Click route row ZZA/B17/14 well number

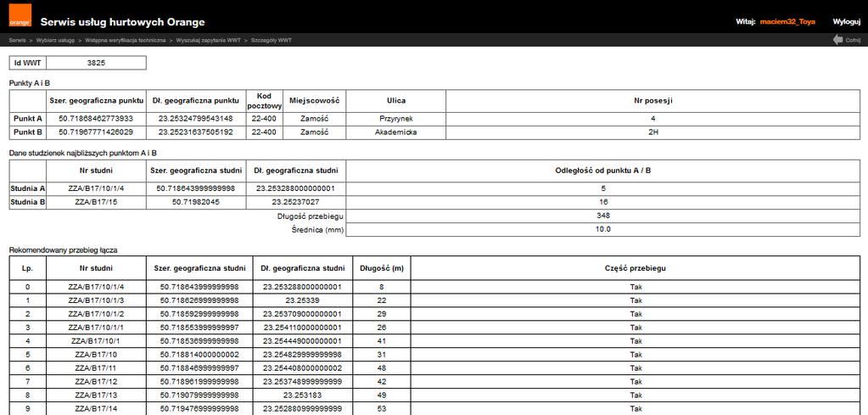click(96, 409)
